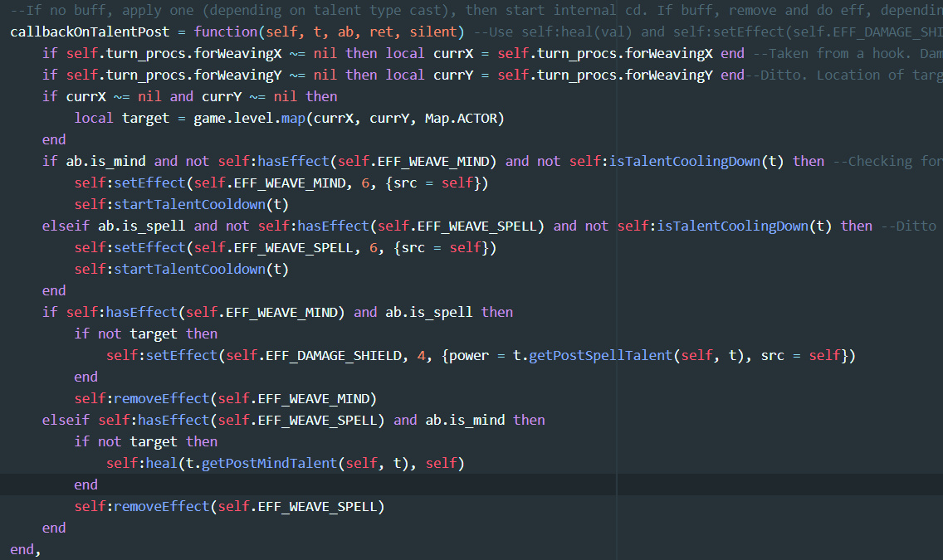Screen dimensions: 943x560
Task: Click the top comment starting '--If no buff'
Action: (476, 10)
